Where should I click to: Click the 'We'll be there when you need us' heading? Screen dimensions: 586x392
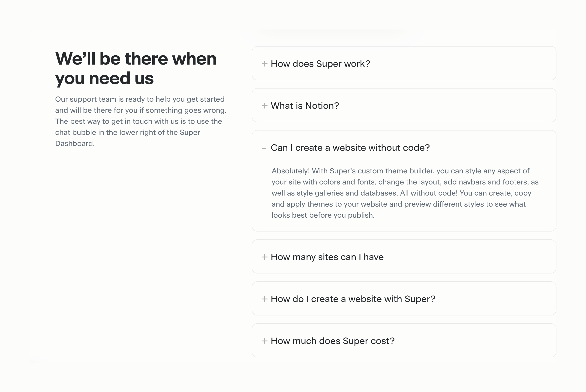click(136, 68)
